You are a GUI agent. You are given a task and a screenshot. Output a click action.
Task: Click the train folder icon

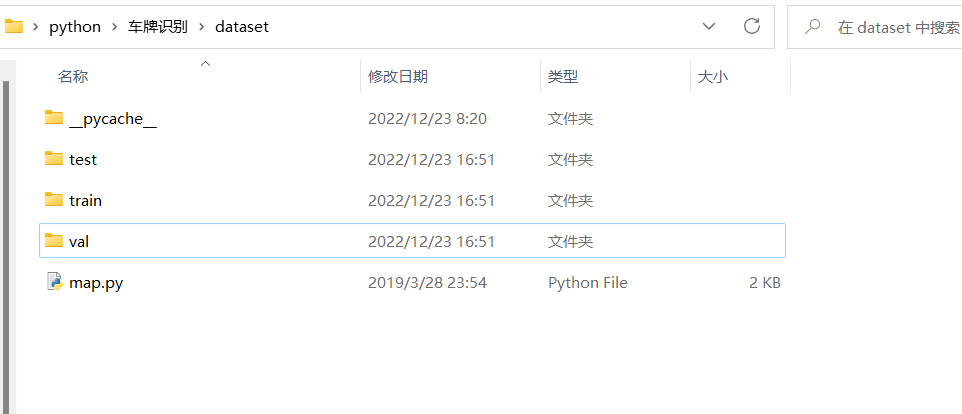tap(54, 200)
